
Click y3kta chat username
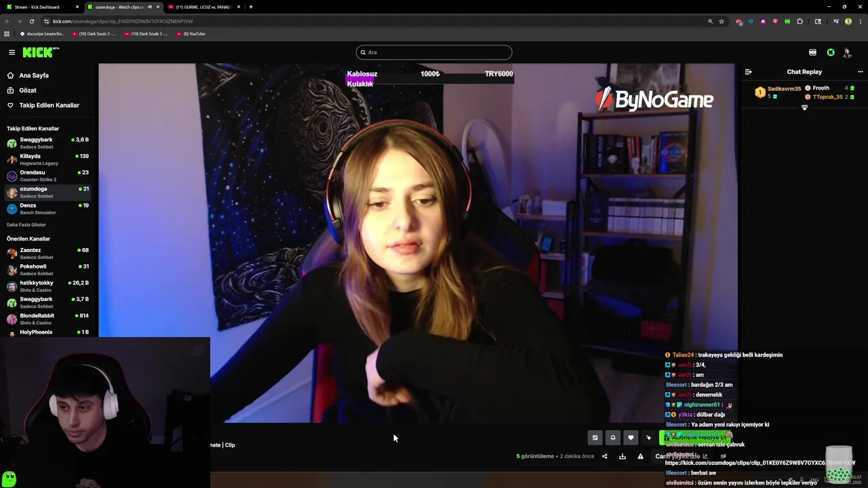686,415
